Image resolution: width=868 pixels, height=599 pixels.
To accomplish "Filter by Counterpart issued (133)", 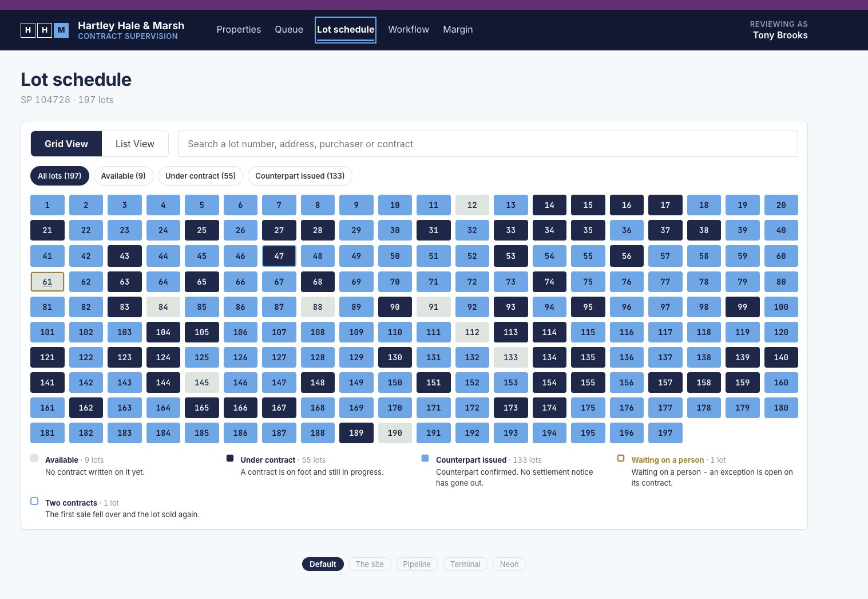I will pos(300,176).
